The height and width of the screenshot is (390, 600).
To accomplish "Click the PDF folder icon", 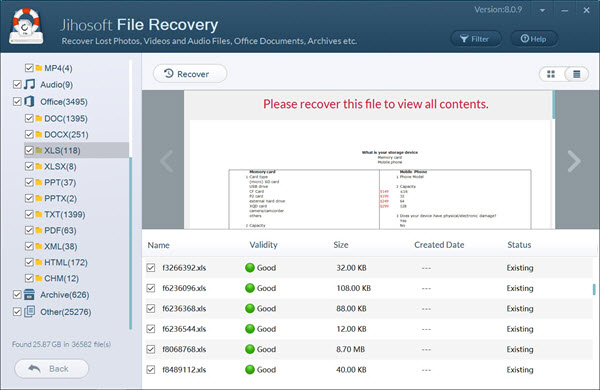I will point(39,230).
